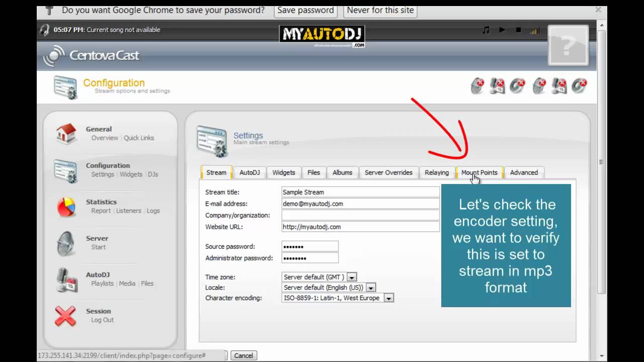The image size is (644, 362).
Task: Click the CentovaCast logo
Action: [91, 56]
